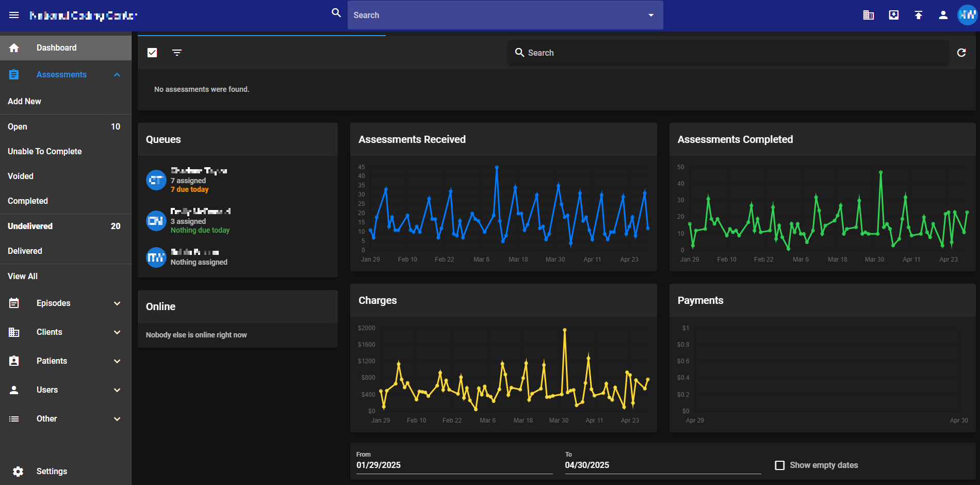Image resolution: width=980 pixels, height=485 pixels.
Task: Go to Dashboard in the sidebar
Action: 66,48
